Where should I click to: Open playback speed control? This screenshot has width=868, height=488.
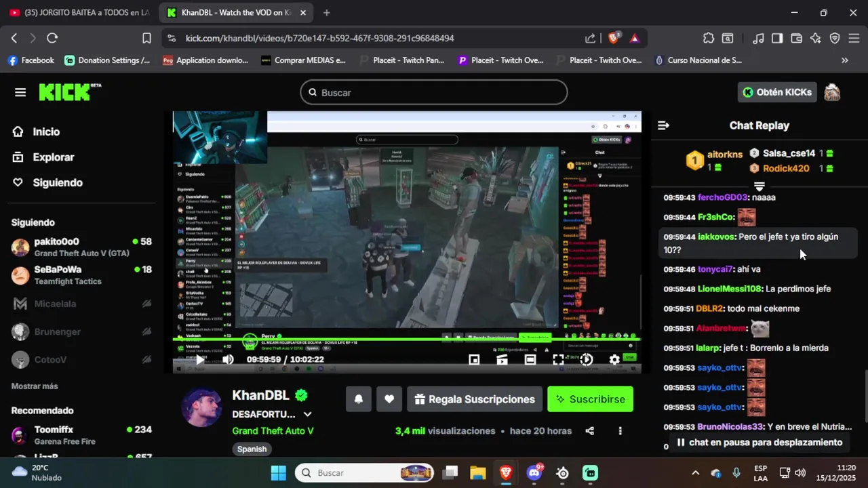click(587, 360)
